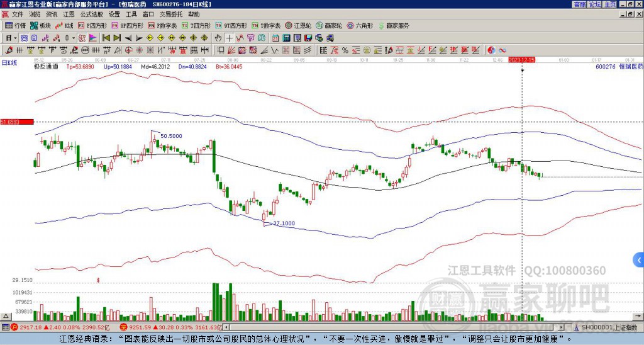Open the 客服 customer service link
644x345 pixels.
tap(579, 4)
